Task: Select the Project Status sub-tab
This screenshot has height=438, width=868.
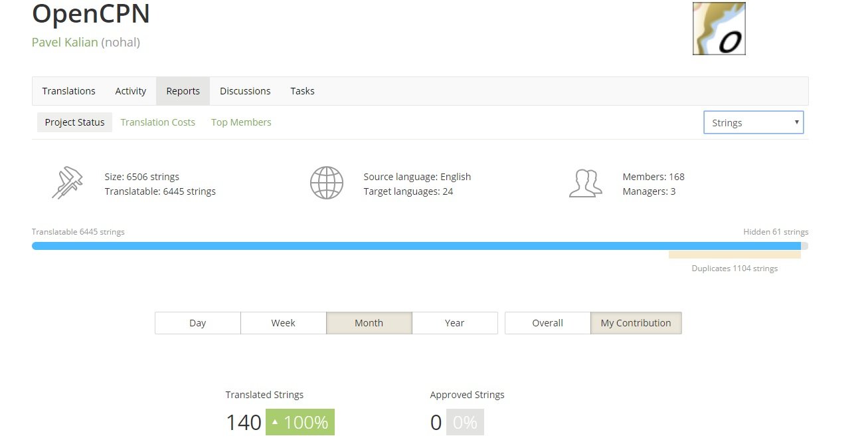Action: pyautogui.click(x=74, y=122)
